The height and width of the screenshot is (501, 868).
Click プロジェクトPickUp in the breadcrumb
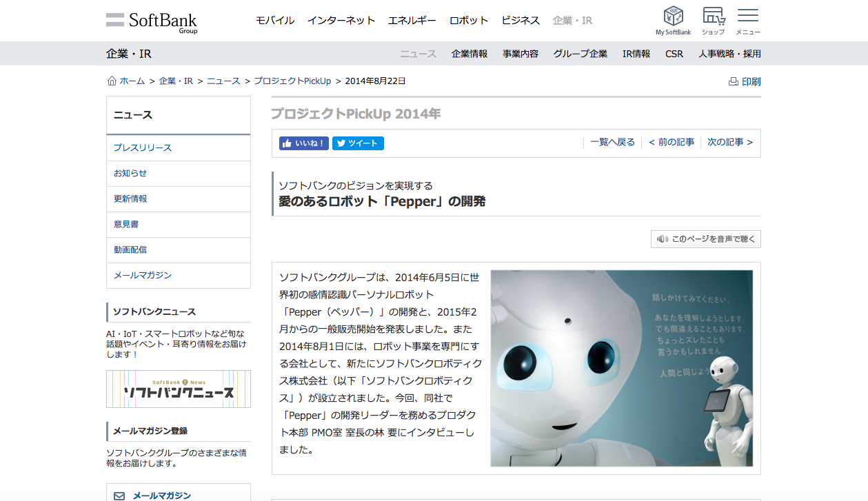292,81
